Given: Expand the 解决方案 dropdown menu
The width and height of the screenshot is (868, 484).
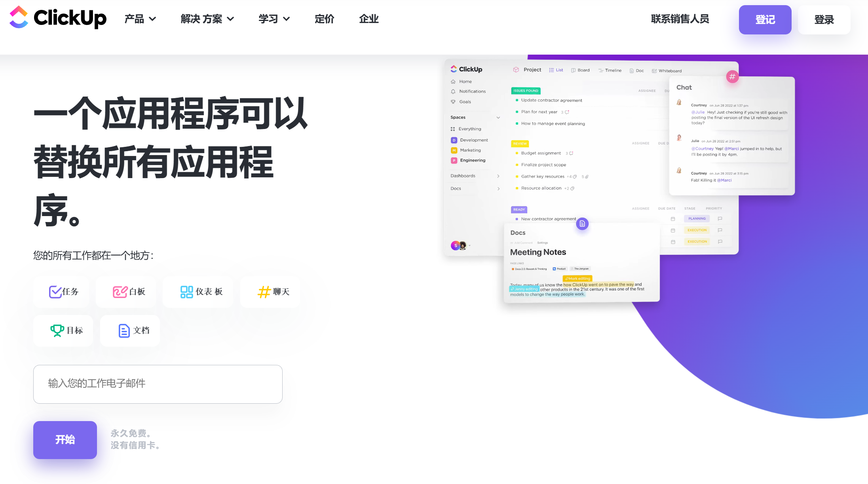Looking at the screenshot, I should 207,19.
